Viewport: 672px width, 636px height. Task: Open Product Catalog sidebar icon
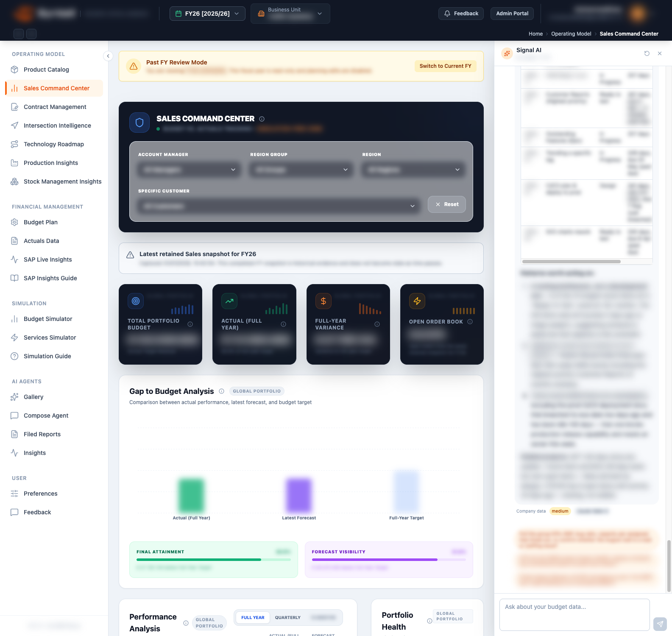tap(14, 70)
